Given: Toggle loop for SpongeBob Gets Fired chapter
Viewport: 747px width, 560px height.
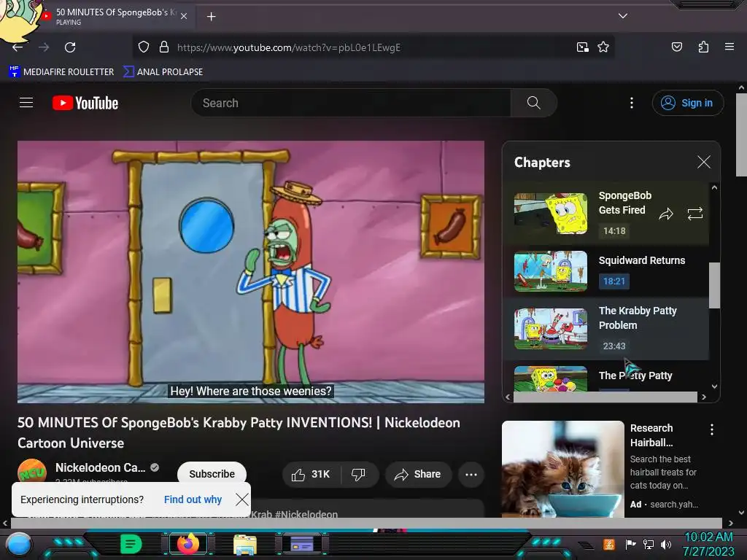Looking at the screenshot, I should click(x=695, y=214).
